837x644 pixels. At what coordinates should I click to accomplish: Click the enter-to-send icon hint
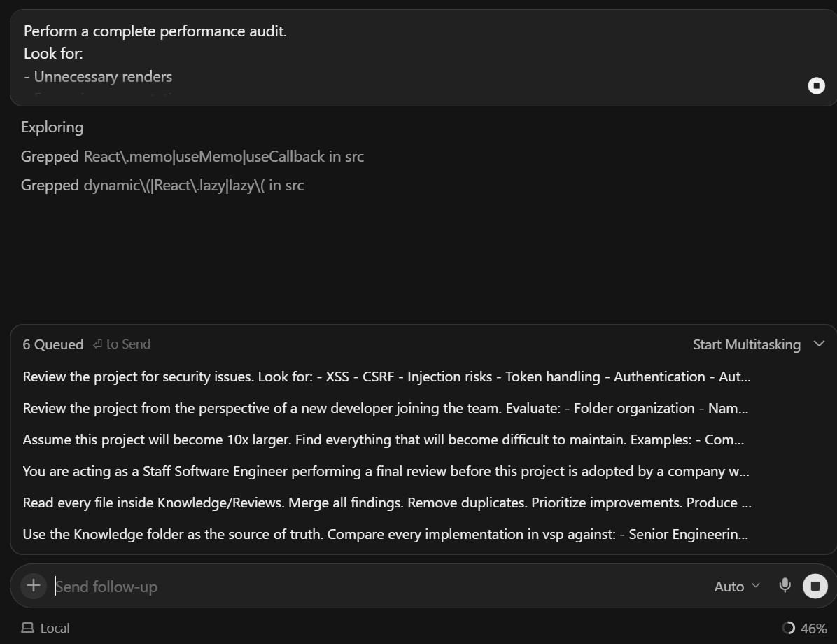coord(97,344)
